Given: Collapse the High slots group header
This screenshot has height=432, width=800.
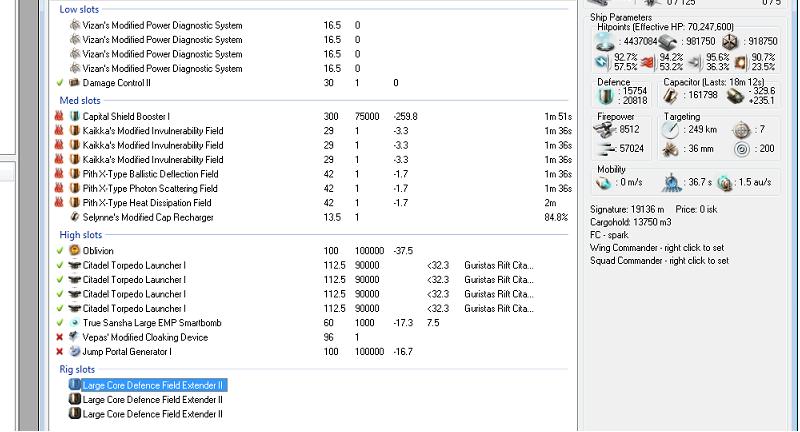Looking at the screenshot, I should click(80, 235).
